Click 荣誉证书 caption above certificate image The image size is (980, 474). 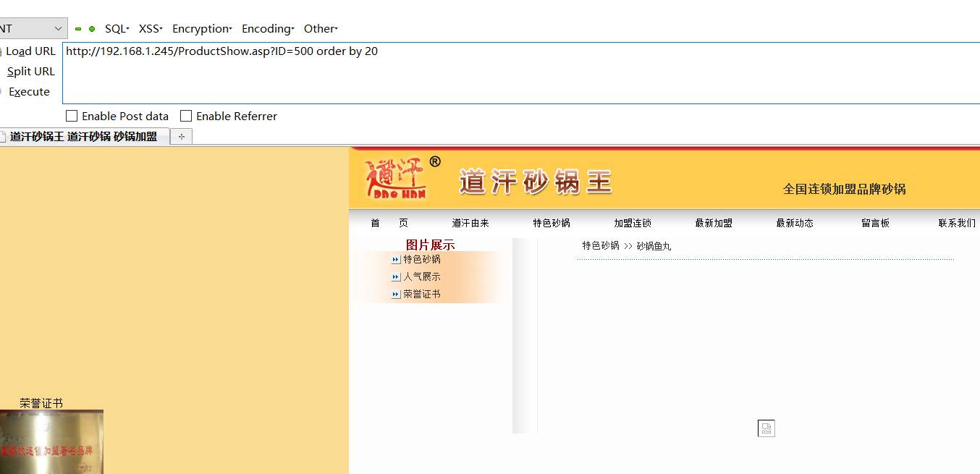point(41,403)
